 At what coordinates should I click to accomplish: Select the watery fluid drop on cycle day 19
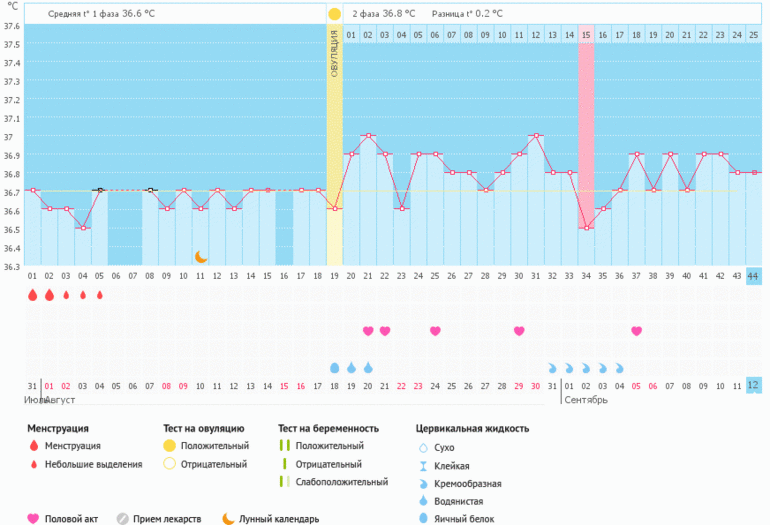coord(335,367)
